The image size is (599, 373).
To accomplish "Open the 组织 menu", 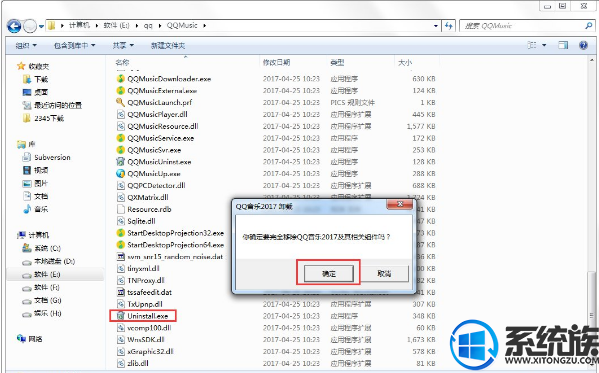I will coord(26,45).
